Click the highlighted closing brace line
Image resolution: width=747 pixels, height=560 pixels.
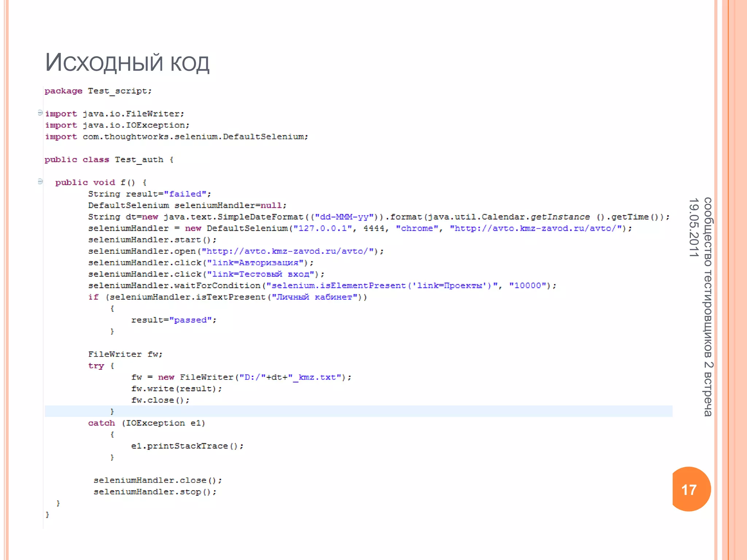(359, 411)
